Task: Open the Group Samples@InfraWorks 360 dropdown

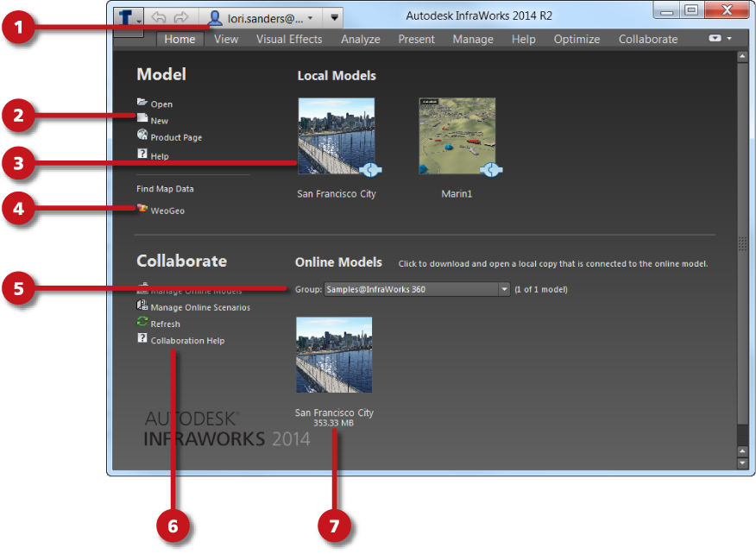Action: tap(417, 289)
